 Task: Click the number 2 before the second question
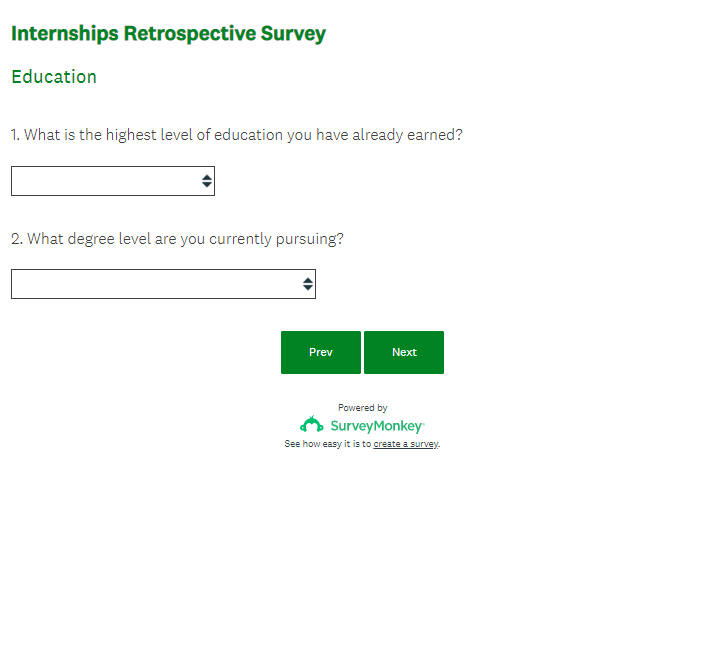15,239
